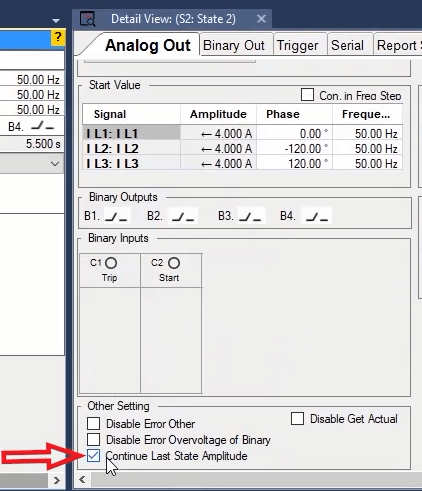Toggle binary output B1 switch icon
The image size is (422, 491).
click(116, 216)
